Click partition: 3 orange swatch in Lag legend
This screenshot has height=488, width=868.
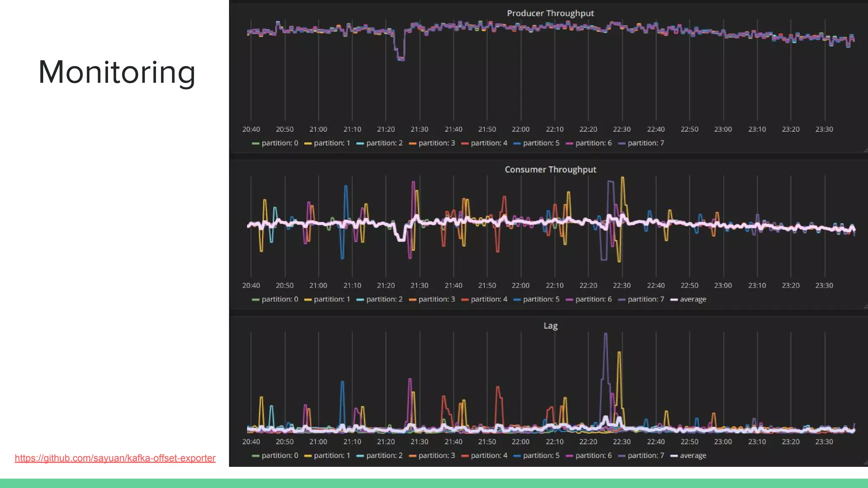[412, 456]
